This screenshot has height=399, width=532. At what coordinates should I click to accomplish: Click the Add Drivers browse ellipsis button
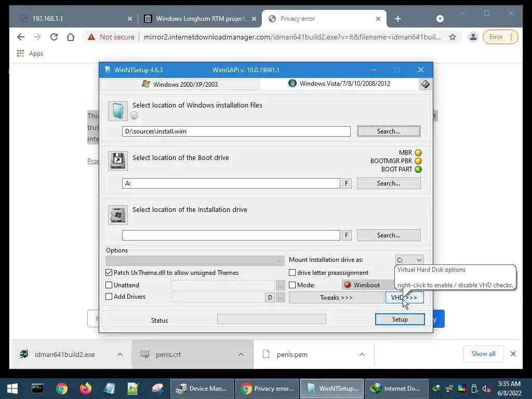pos(280,298)
